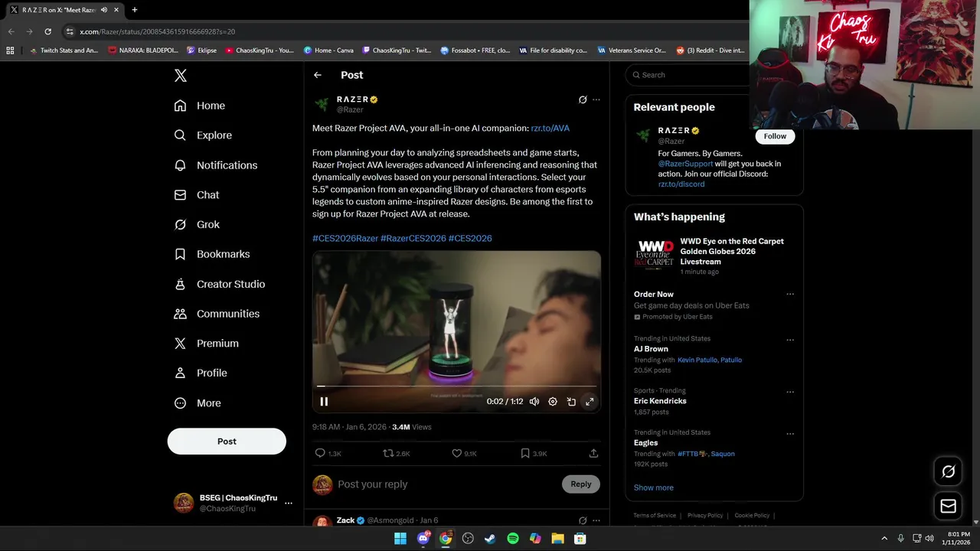Open options for Eric Kendricks trend
This screenshot has width=980, height=551.
click(790, 393)
